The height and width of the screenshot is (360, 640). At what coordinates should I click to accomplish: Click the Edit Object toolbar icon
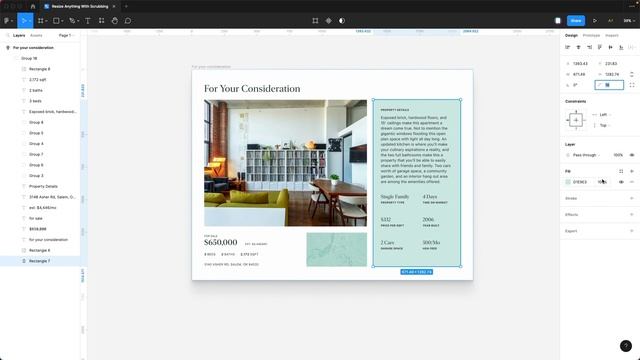pos(315,20)
